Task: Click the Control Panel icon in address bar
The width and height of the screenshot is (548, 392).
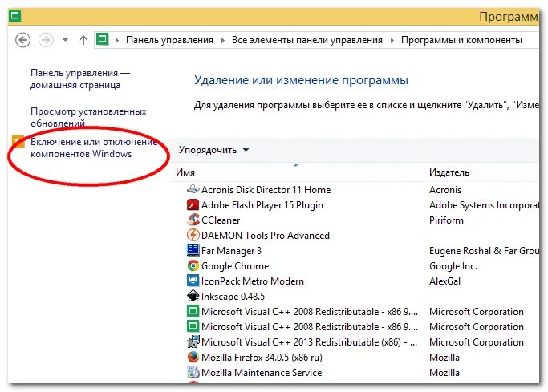Action: (103, 39)
